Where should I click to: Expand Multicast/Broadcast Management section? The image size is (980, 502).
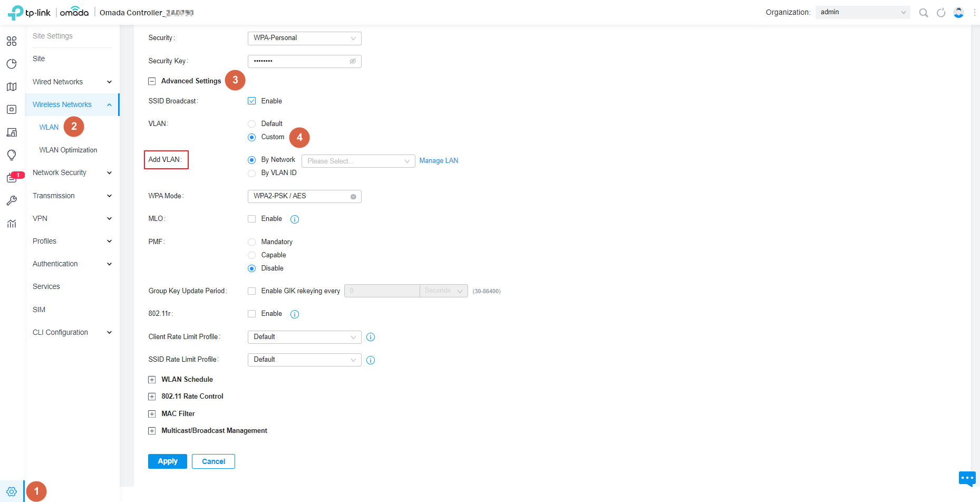point(152,431)
